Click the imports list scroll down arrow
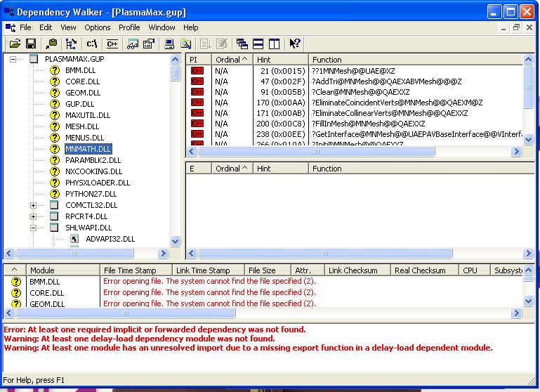540x392 pixels. coord(528,140)
